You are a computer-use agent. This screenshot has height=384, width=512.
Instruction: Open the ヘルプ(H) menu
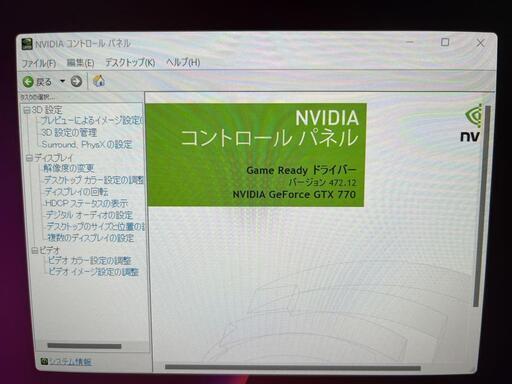pos(183,62)
